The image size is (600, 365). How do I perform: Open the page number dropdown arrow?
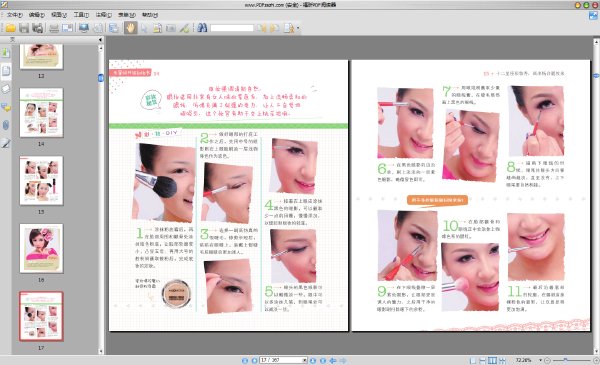305,360
